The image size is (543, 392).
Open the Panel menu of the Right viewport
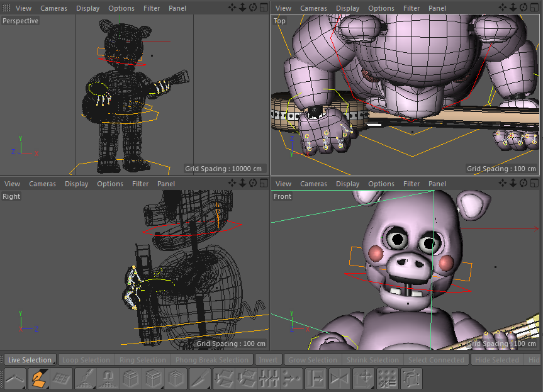[x=166, y=184]
